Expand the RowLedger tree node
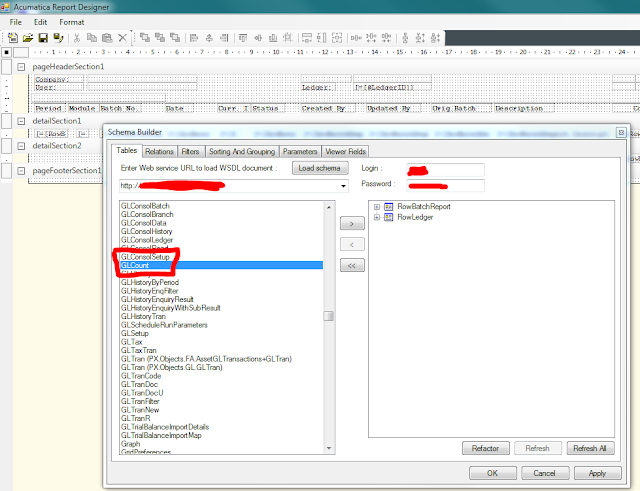Viewport: 640px width, 491px height. pyautogui.click(x=377, y=217)
